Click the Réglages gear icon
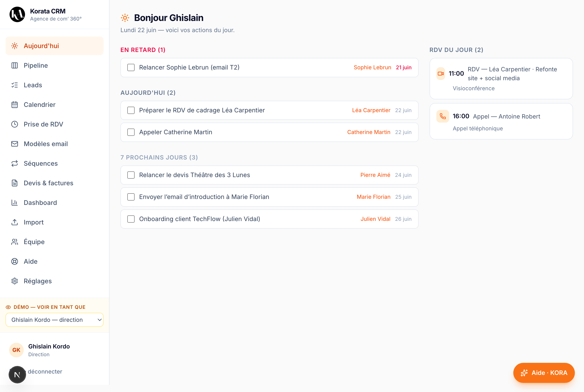 coord(15,281)
